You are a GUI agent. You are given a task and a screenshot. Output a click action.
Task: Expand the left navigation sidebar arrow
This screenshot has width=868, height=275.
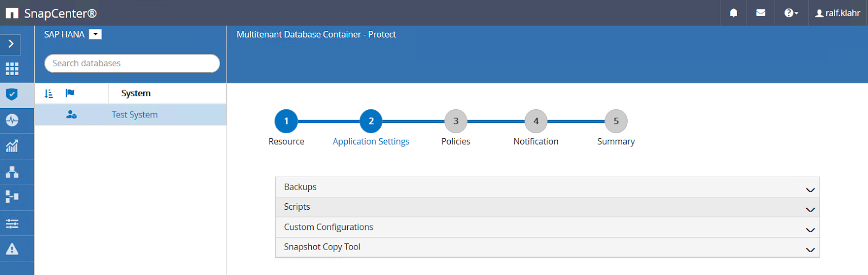point(11,44)
